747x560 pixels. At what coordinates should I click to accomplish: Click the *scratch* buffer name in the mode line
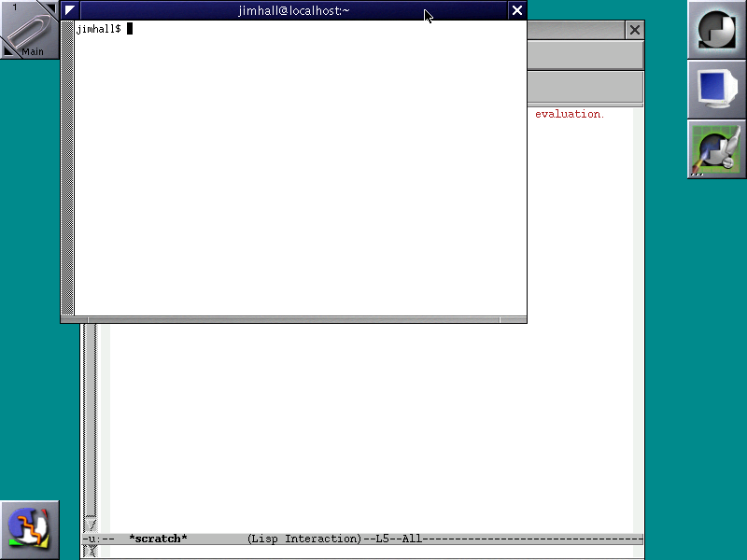(x=158, y=539)
